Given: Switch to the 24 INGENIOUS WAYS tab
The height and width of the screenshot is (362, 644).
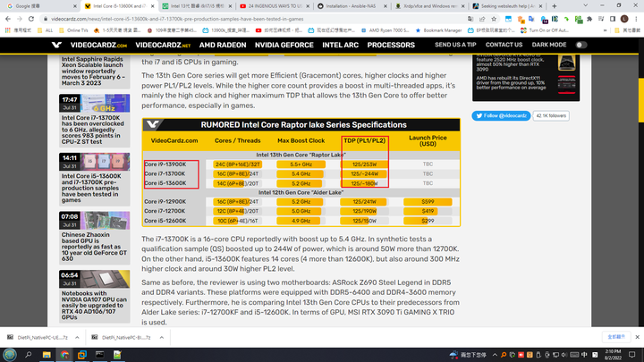Looking at the screenshot, I should click(x=275, y=6).
